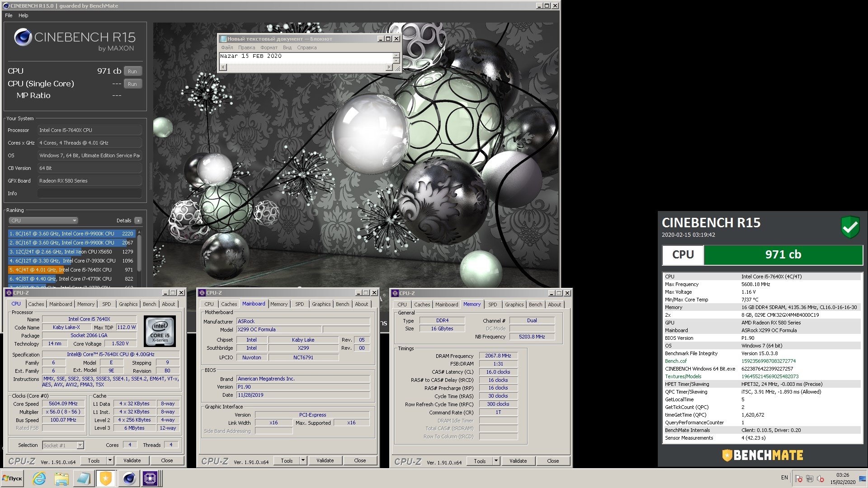Click the Bench.cof link in BenchMate panel
Screen dimensions: 868x488
(x=675, y=361)
